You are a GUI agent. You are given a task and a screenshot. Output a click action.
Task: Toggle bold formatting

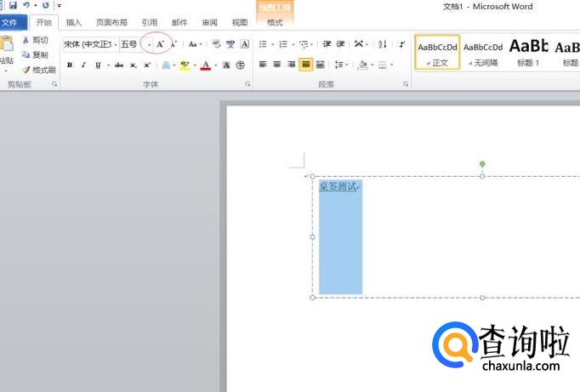[70, 65]
